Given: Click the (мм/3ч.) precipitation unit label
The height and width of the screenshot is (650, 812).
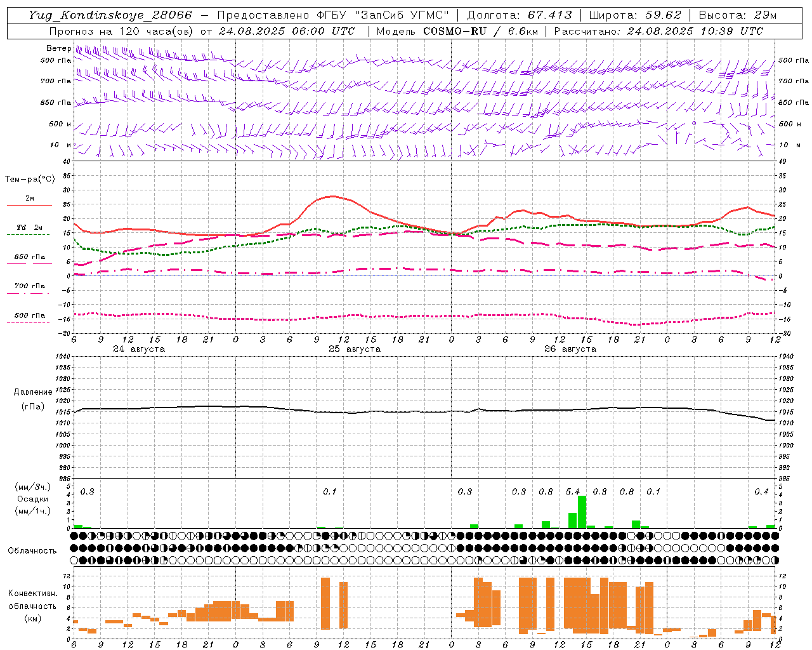Looking at the screenshot, I should pyautogui.click(x=32, y=487).
